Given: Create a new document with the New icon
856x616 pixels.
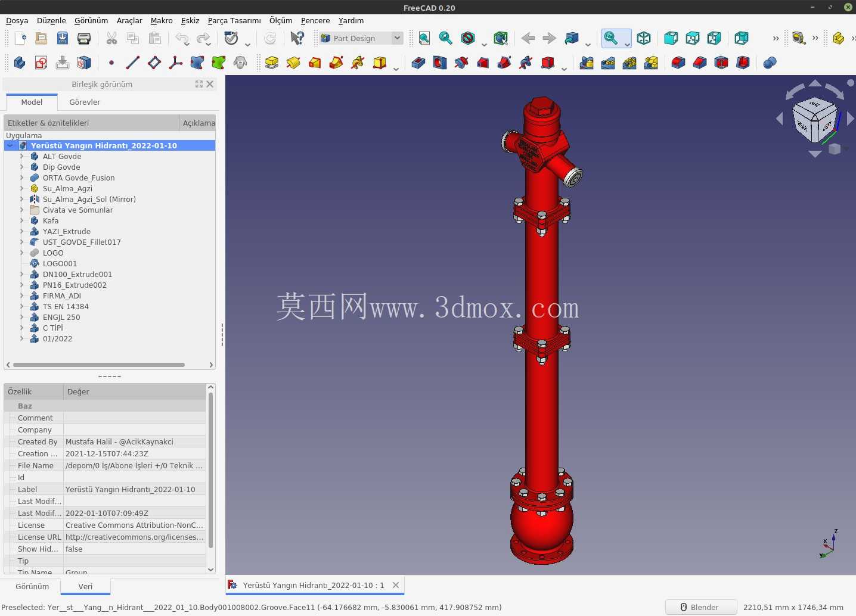Looking at the screenshot, I should point(20,39).
